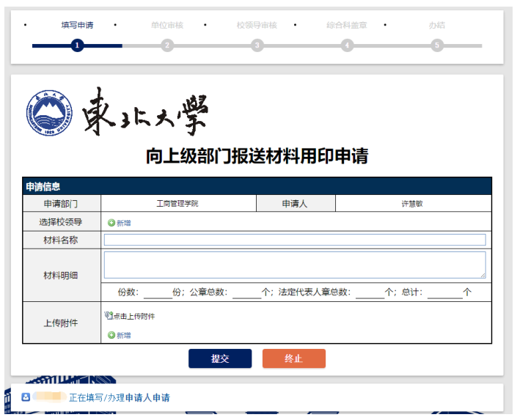Click the paperclip upload attachment icon
Image resolution: width=517 pixels, height=420 pixels.
[x=109, y=316]
